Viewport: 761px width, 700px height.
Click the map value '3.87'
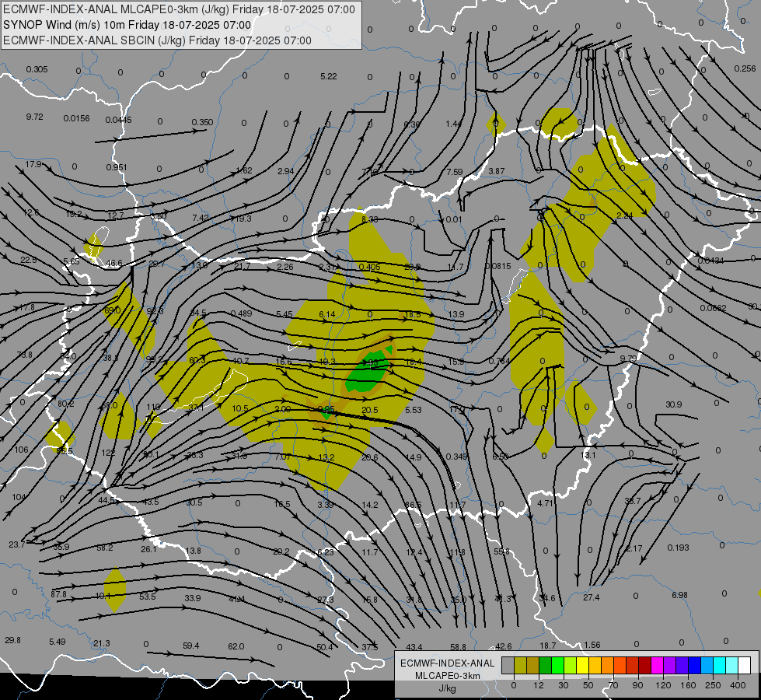tap(497, 171)
